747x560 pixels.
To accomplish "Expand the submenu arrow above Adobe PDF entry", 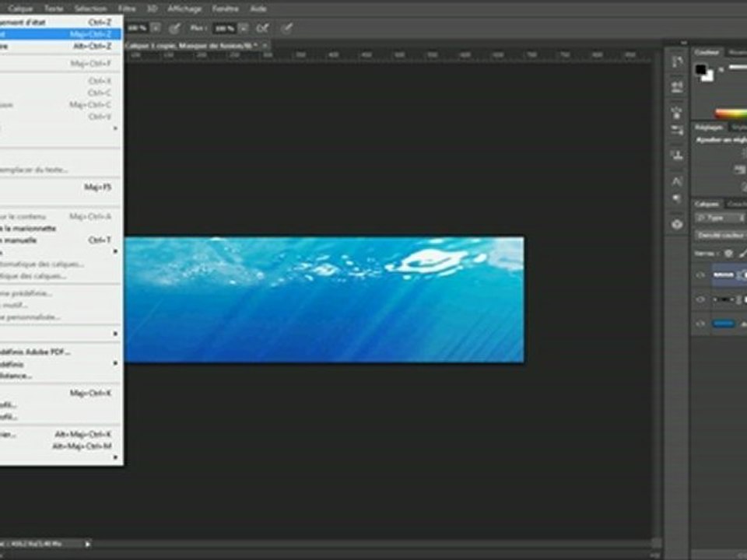I will (115, 334).
